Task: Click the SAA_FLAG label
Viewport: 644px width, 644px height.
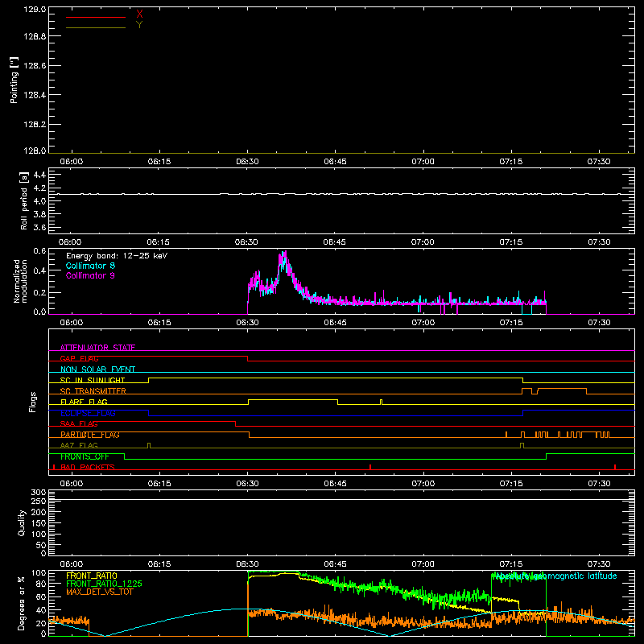Action: coord(79,423)
